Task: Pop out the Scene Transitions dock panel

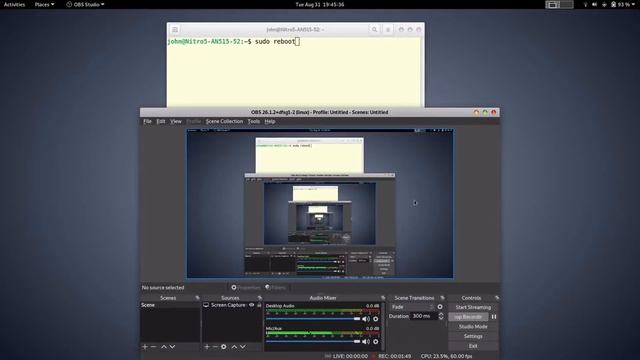Action: coord(442,298)
